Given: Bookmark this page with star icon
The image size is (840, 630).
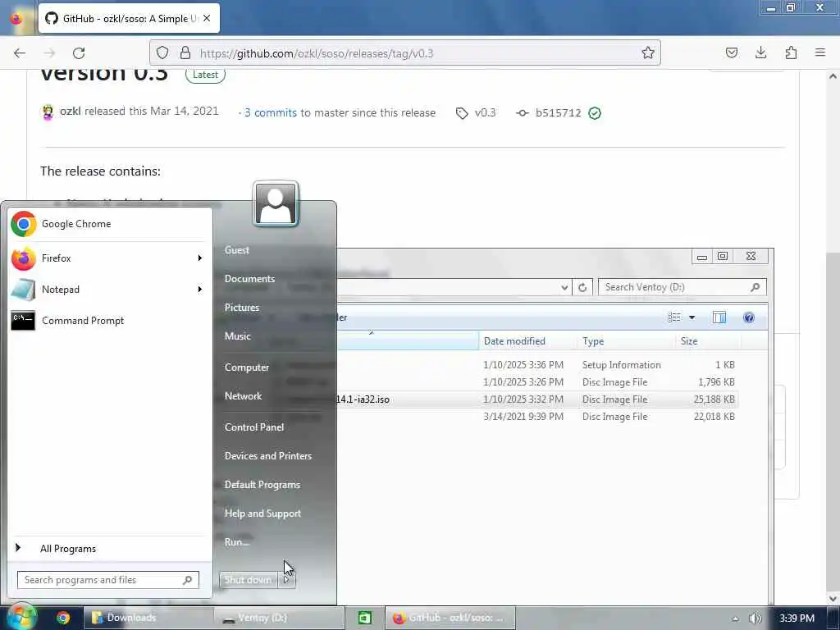Looking at the screenshot, I should click(x=648, y=53).
